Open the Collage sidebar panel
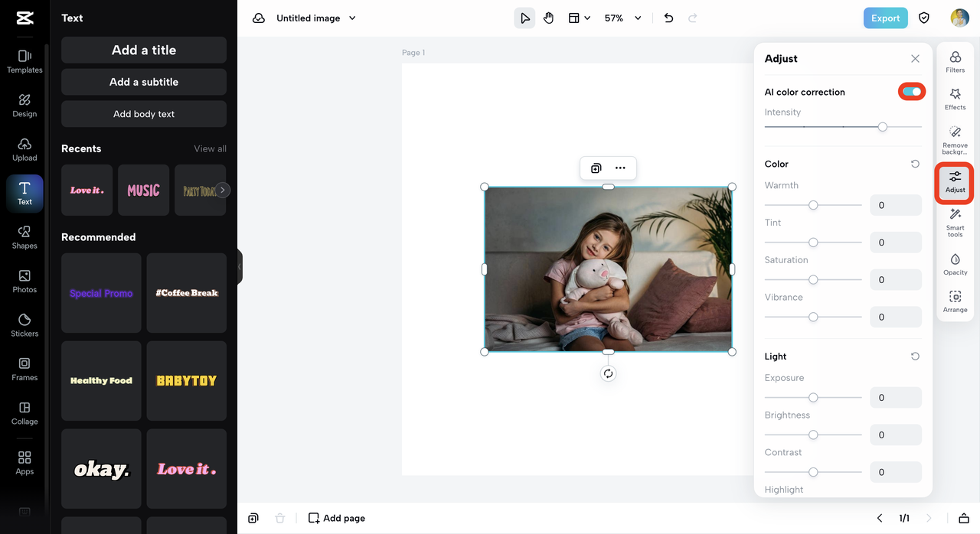 click(x=24, y=413)
